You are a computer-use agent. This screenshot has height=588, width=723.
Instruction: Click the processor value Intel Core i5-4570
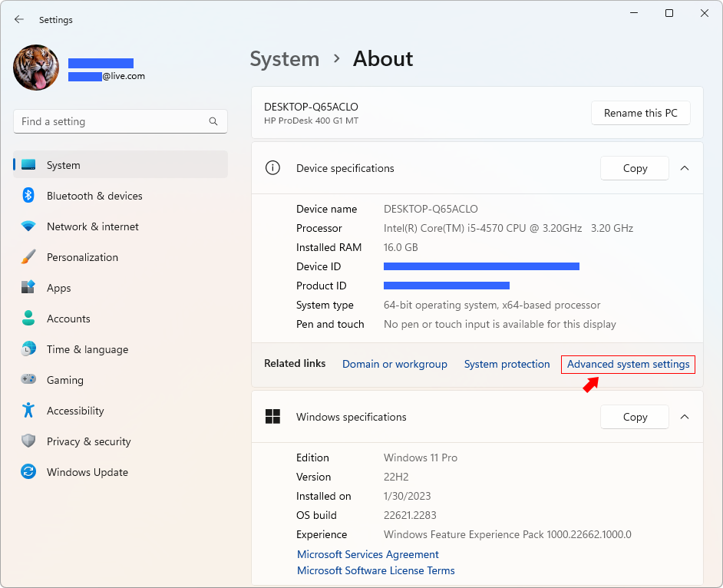508,228
